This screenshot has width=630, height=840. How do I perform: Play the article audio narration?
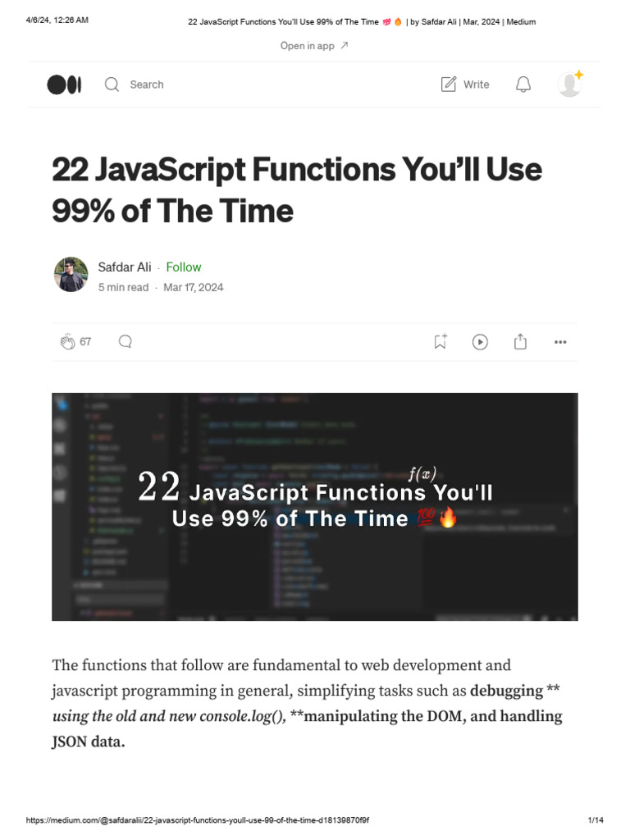481,342
